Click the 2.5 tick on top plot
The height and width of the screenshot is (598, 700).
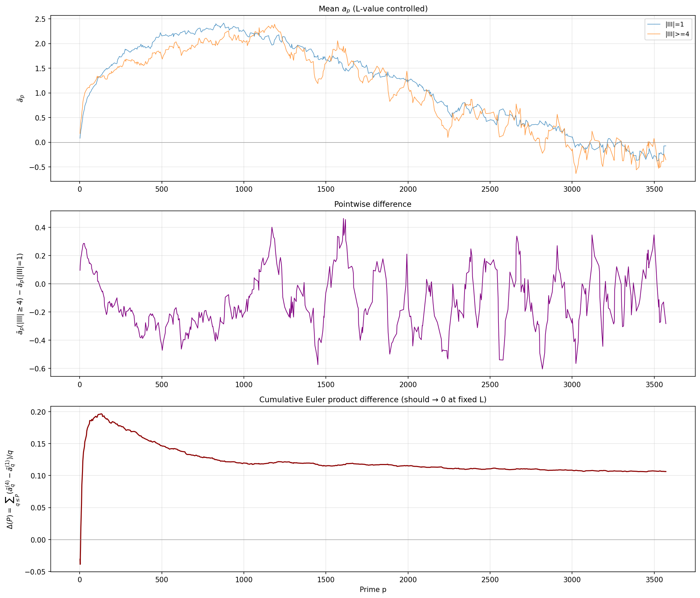41,19
